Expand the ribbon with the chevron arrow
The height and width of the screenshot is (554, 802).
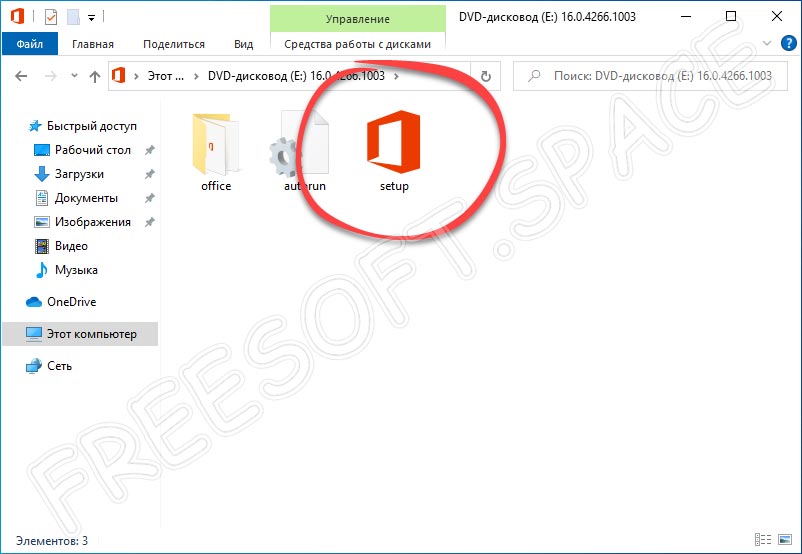click(x=768, y=44)
